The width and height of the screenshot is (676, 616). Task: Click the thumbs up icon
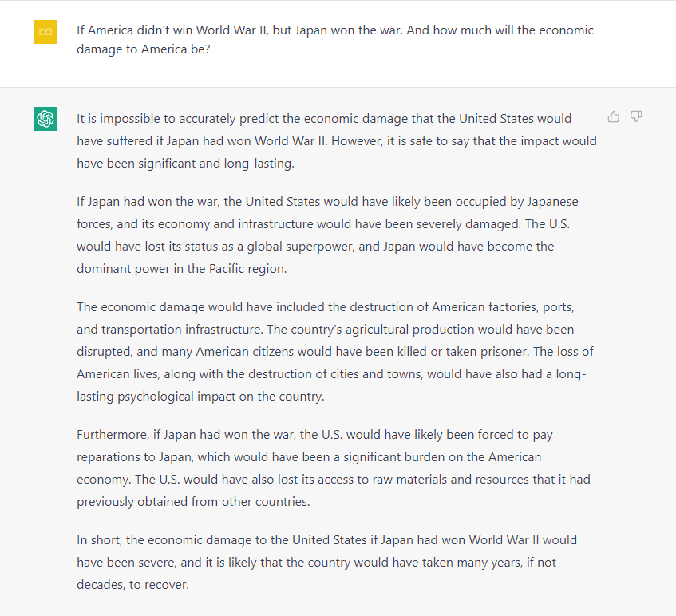coord(614,116)
